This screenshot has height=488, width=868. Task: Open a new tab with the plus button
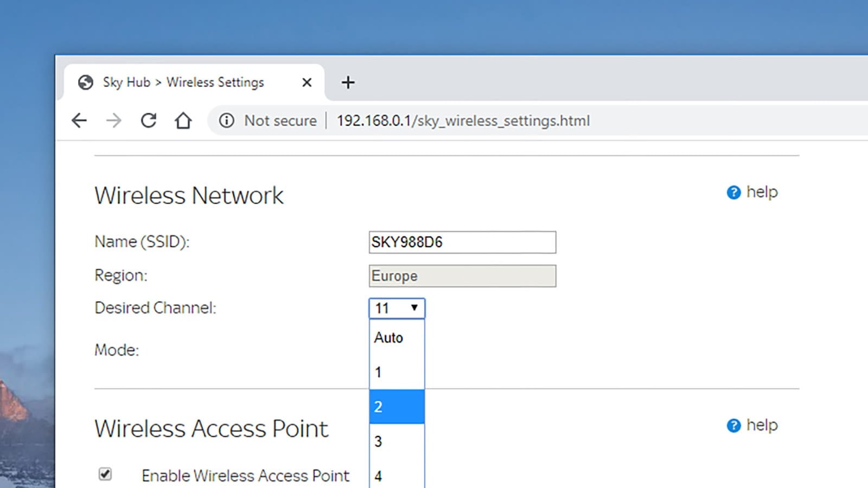click(348, 82)
